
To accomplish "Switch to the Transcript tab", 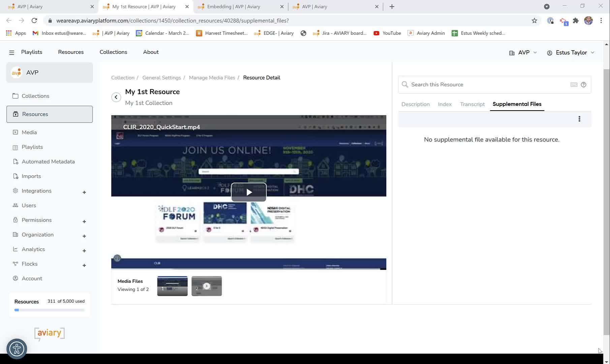I will pos(472,104).
